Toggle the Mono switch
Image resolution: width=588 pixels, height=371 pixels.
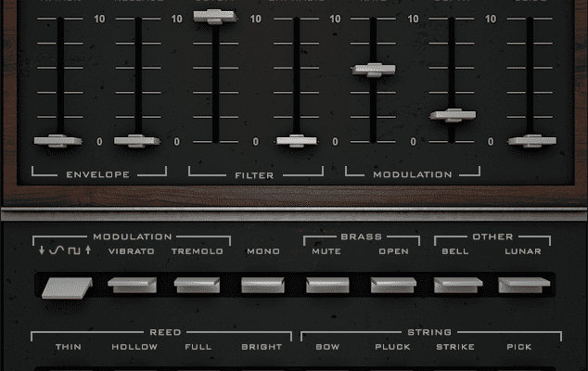(x=262, y=285)
